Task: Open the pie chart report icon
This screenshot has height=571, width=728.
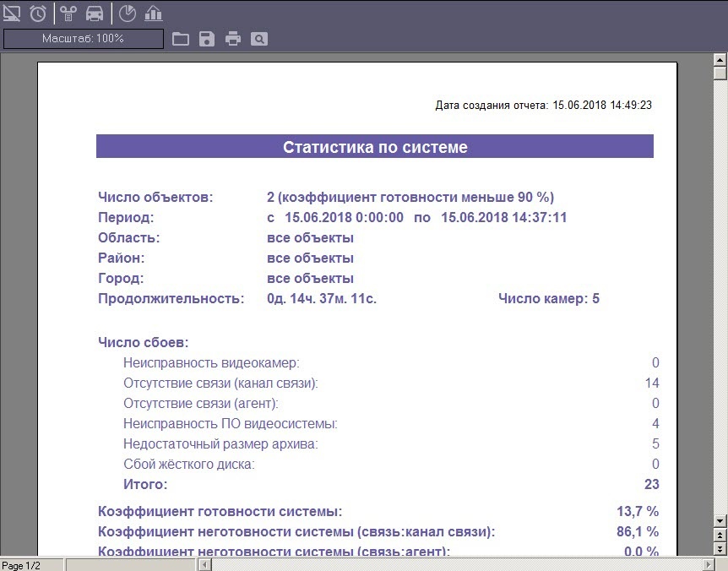Action: coord(127,13)
